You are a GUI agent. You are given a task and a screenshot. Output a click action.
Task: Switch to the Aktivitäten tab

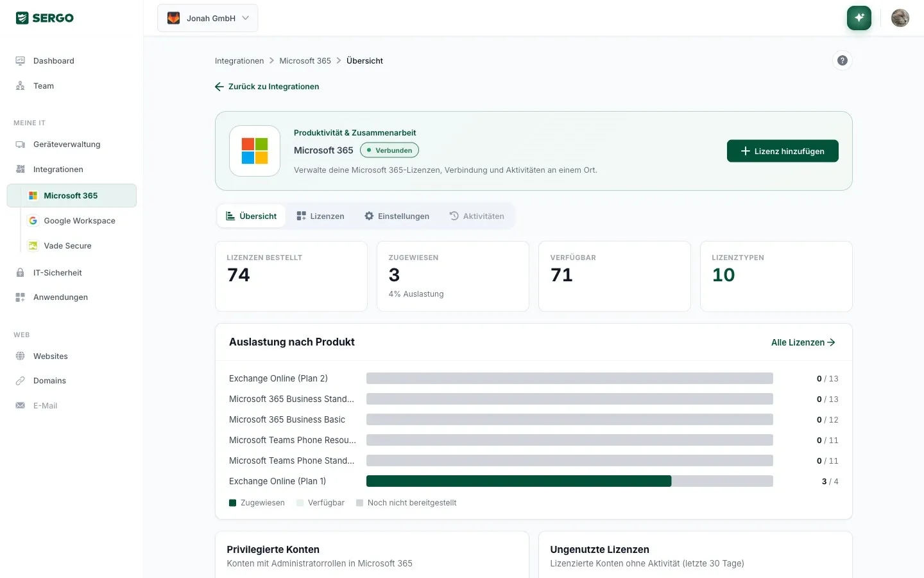[477, 216]
